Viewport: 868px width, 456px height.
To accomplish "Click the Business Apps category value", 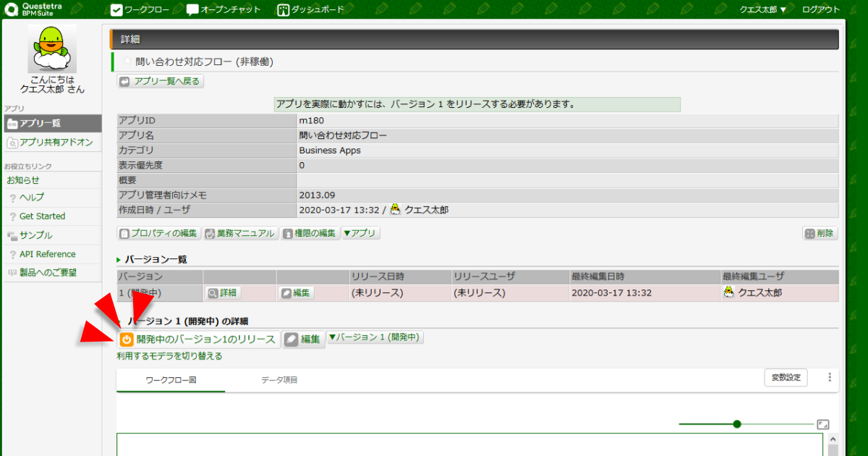I will coord(330,151).
